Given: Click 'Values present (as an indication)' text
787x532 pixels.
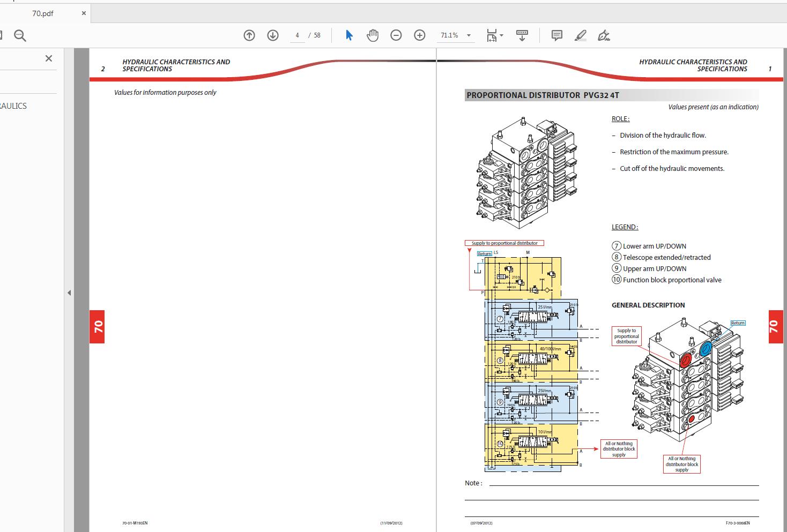Looking at the screenshot, I should pyautogui.click(x=713, y=107).
